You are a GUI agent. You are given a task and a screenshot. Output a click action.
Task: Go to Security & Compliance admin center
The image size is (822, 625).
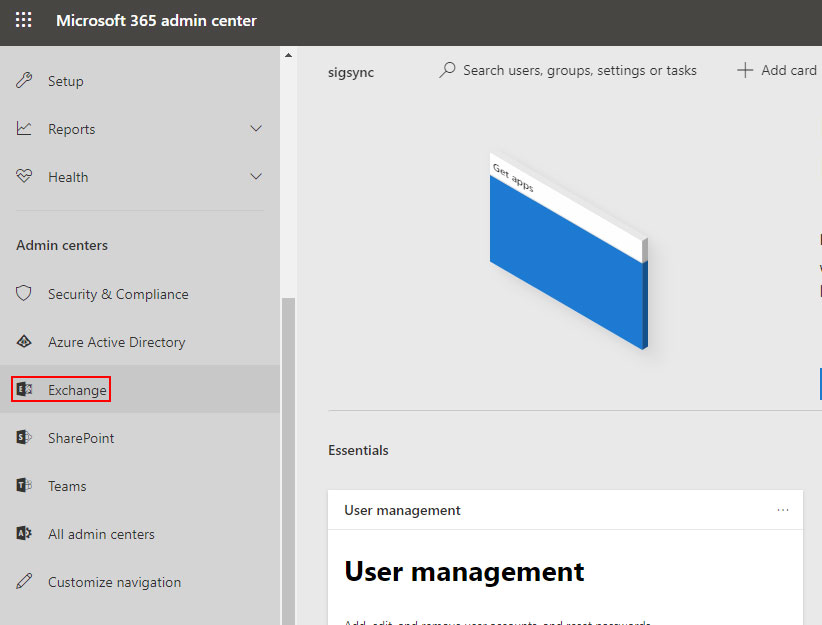point(140,294)
